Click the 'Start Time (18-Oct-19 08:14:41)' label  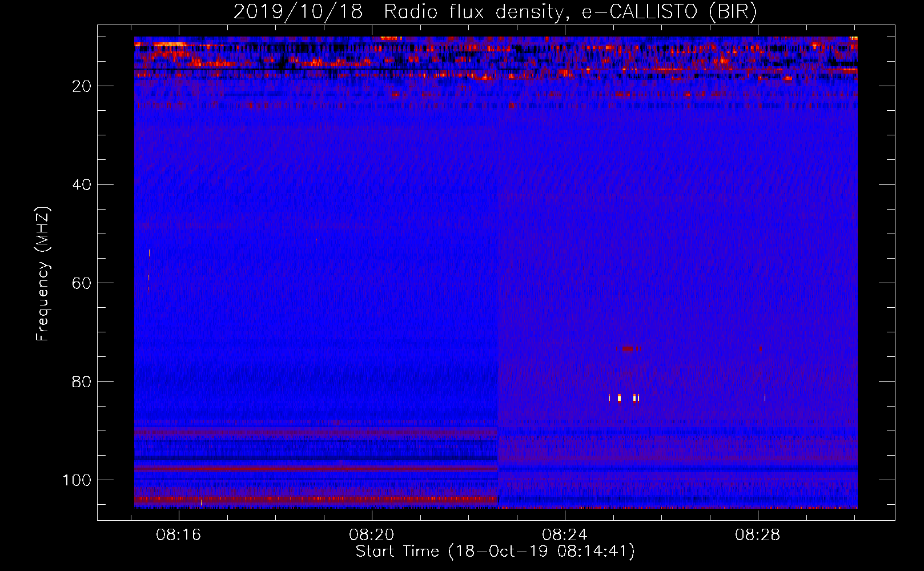pyautogui.click(x=495, y=552)
